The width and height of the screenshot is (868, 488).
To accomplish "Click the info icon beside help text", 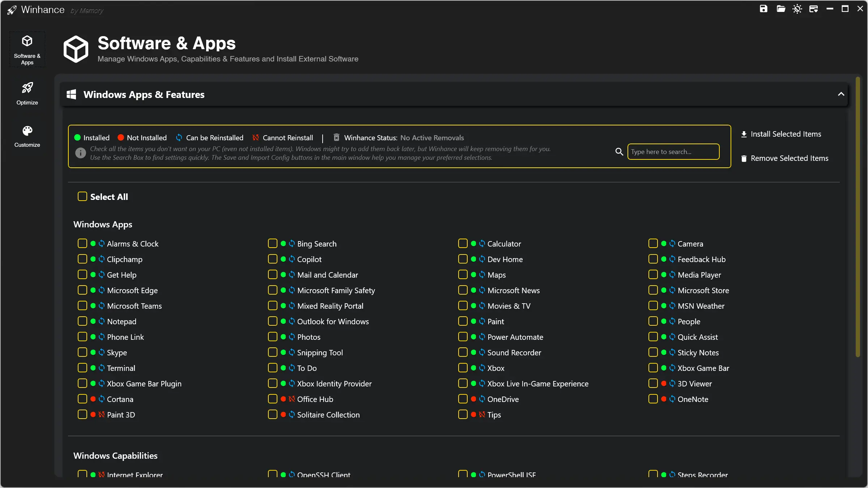I will click(x=80, y=153).
